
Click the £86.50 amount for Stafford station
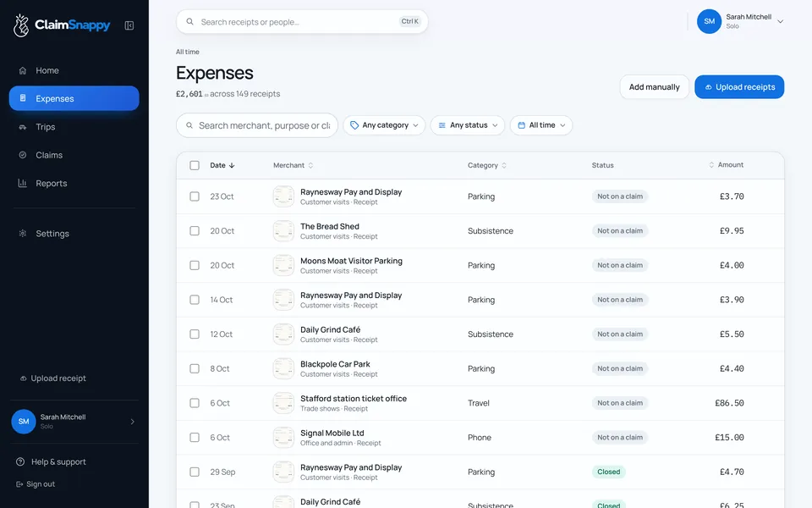729,403
